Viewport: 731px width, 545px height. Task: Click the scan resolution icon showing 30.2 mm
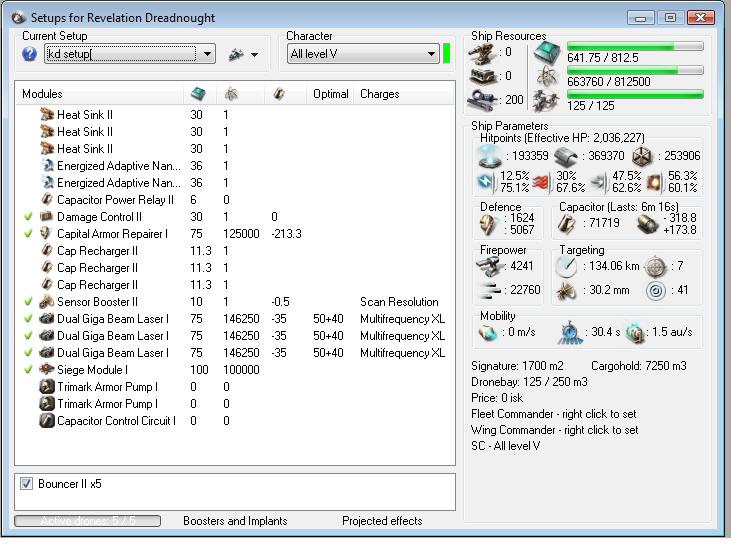click(x=566, y=291)
